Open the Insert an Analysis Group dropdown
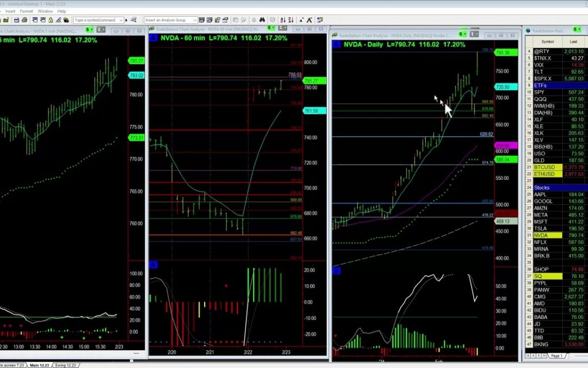This screenshot has height=368, width=588. tap(194, 20)
